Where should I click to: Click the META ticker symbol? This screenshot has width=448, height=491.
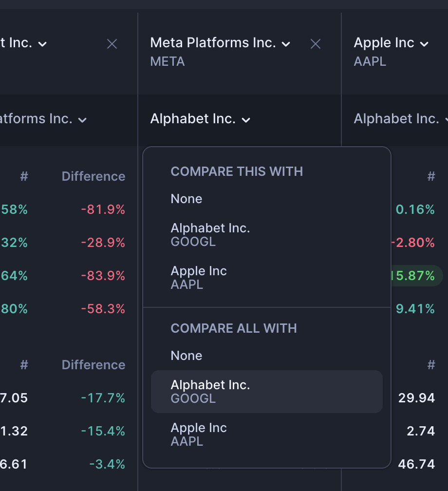pos(168,61)
